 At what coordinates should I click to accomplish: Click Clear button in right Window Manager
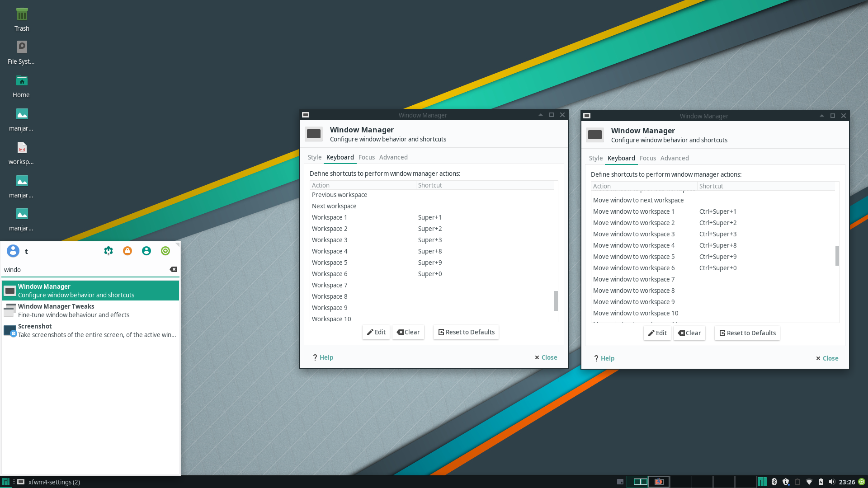(689, 333)
